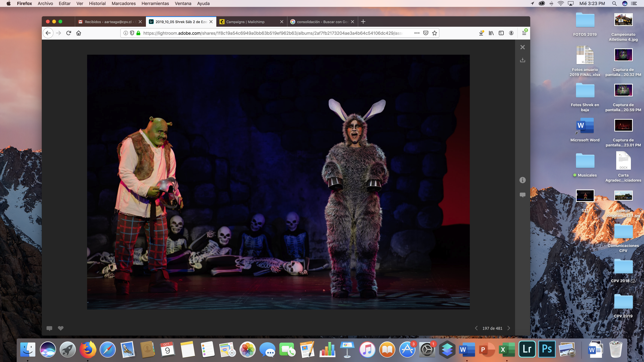Open a new Firefox tab

pyautogui.click(x=363, y=22)
